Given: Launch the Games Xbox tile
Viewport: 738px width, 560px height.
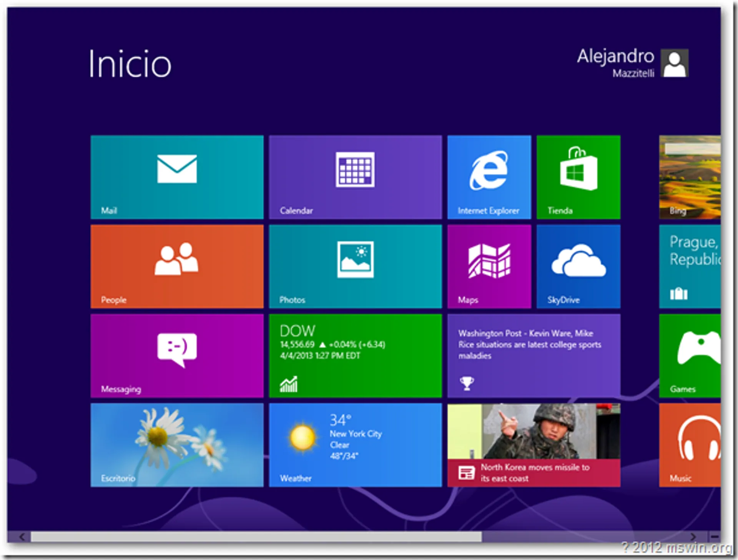Looking at the screenshot, I should [690, 356].
